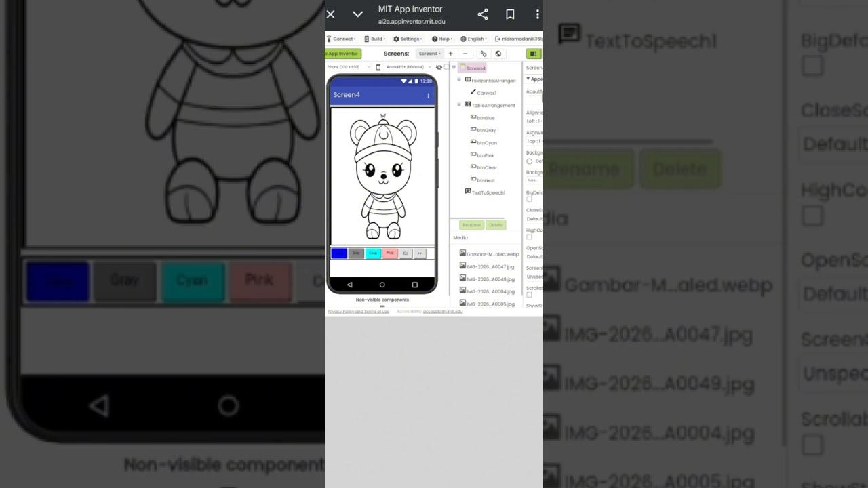Open the Privacy Policy and Terms link
868x488 pixels.
358,311
